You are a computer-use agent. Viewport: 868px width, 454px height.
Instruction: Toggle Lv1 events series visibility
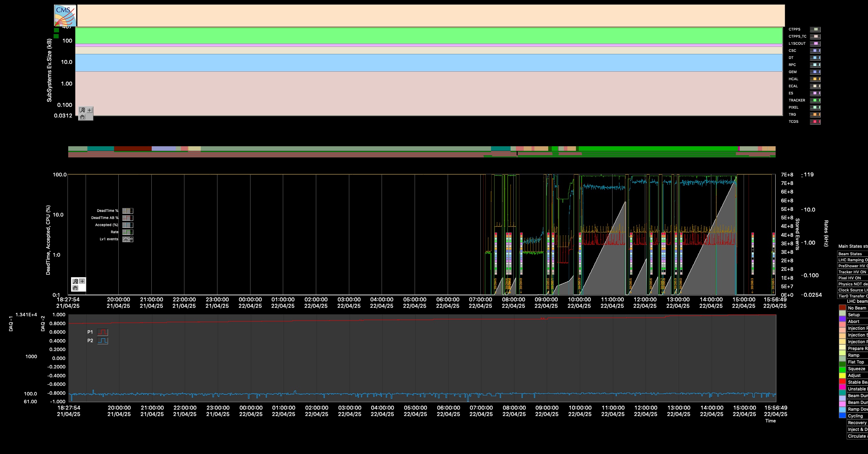coord(128,239)
